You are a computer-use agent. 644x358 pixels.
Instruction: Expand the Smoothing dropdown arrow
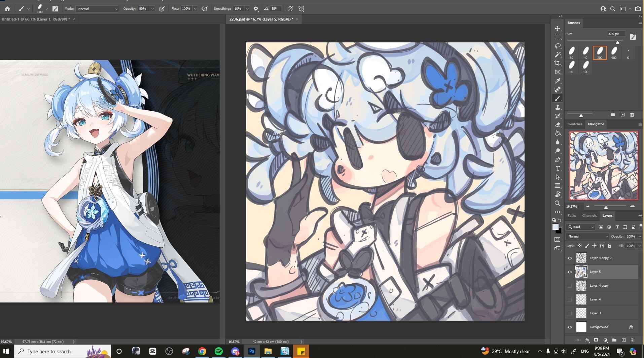coord(247,9)
